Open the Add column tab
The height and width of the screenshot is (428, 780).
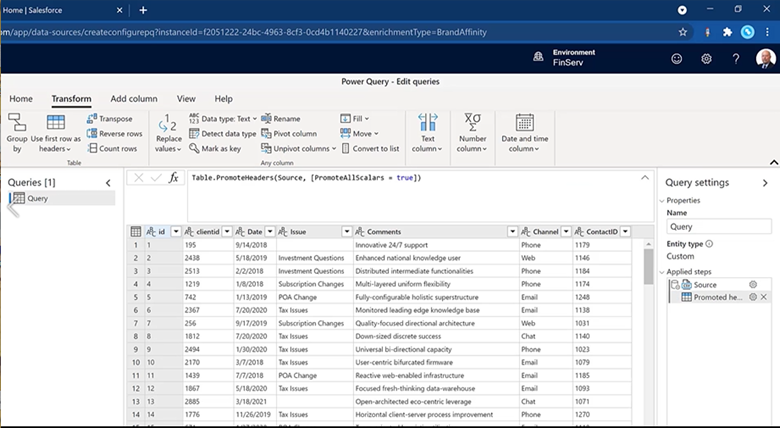pos(134,99)
